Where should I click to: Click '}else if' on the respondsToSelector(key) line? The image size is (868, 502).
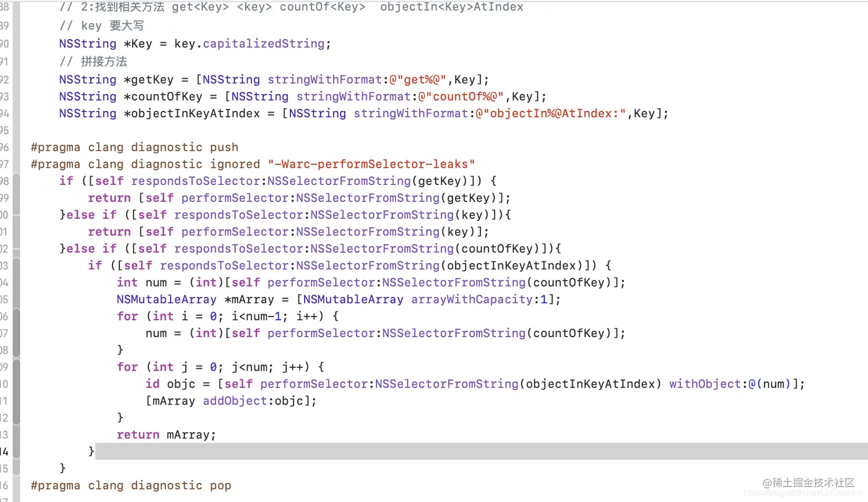coord(88,215)
